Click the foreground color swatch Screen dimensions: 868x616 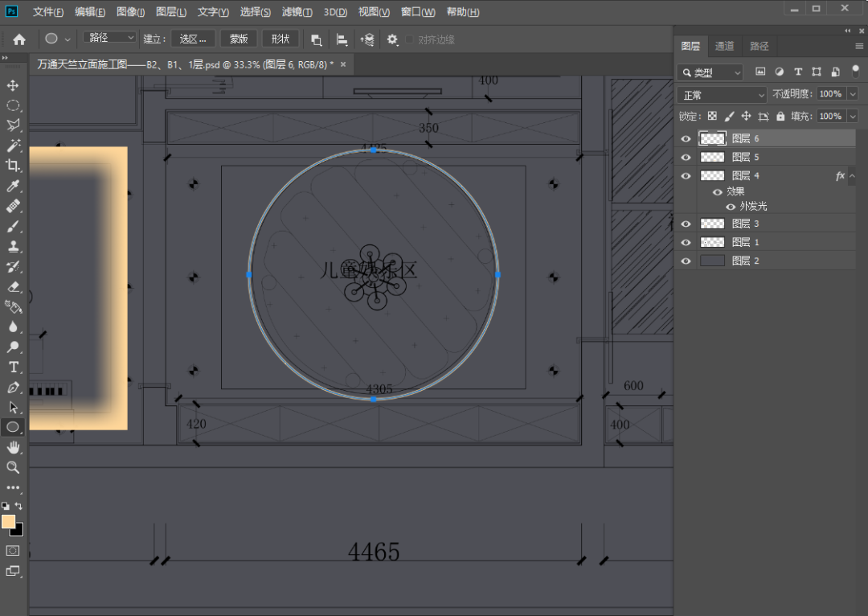click(9, 522)
